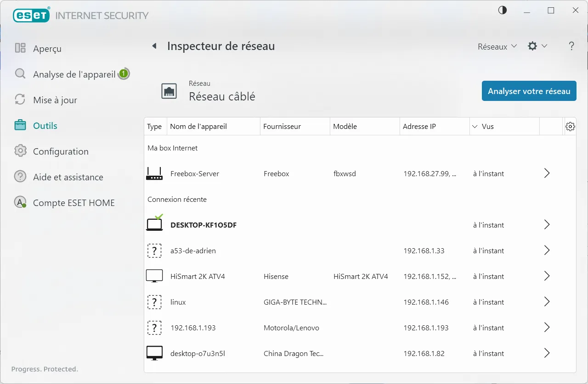Click Analyser votre réseau button
This screenshot has height=384, width=588.
tap(529, 91)
